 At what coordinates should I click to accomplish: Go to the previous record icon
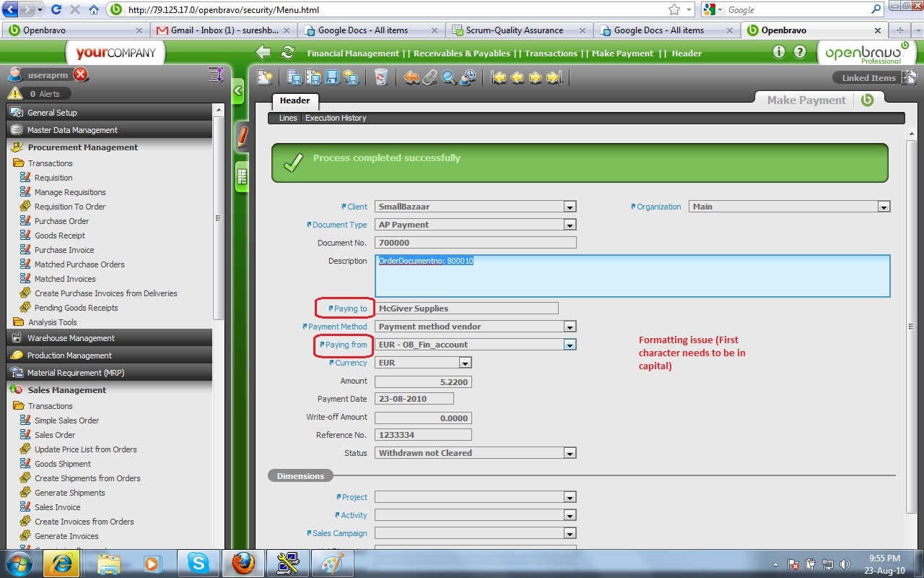(x=517, y=77)
